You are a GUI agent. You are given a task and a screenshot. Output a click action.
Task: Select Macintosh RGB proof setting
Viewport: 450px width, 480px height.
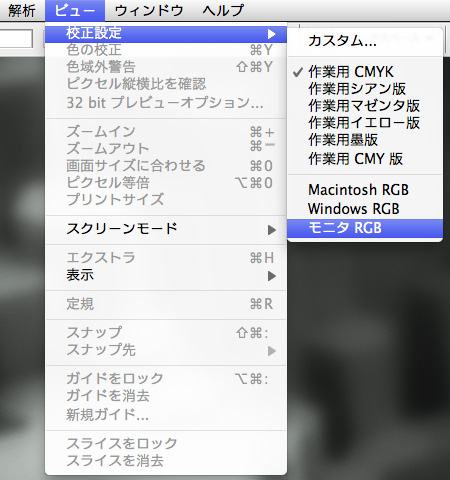coord(365,190)
